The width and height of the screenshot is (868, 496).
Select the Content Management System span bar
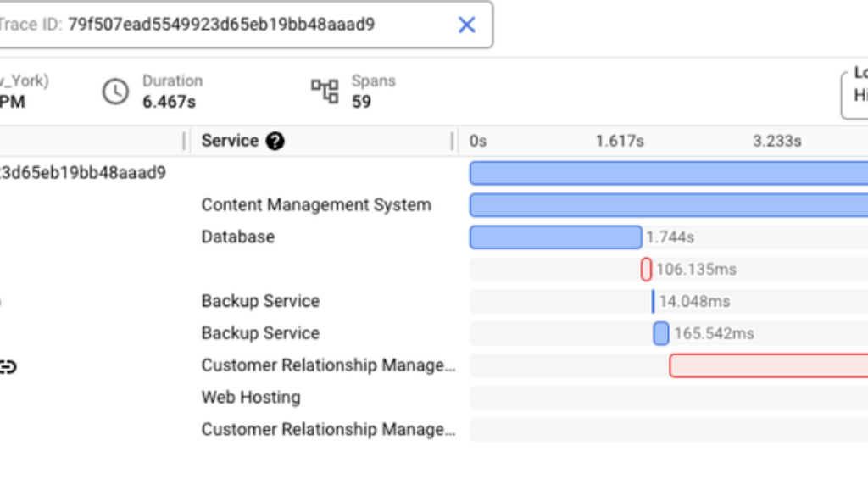(x=668, y=205)
